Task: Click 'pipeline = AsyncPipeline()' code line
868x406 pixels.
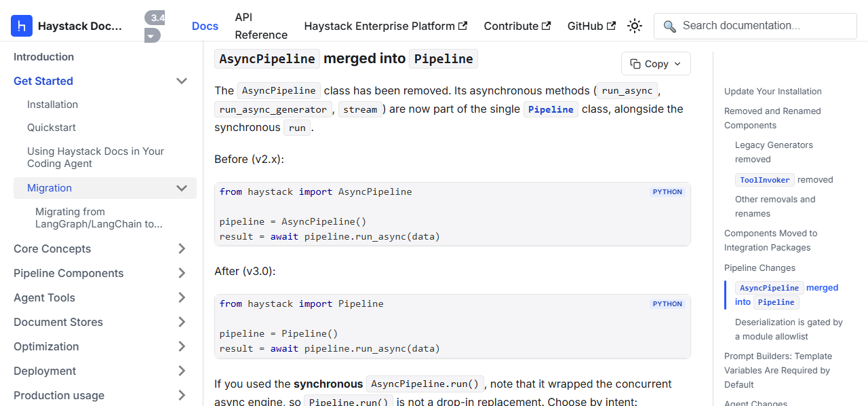Action: pyautogui.click(x=293, y=221)
